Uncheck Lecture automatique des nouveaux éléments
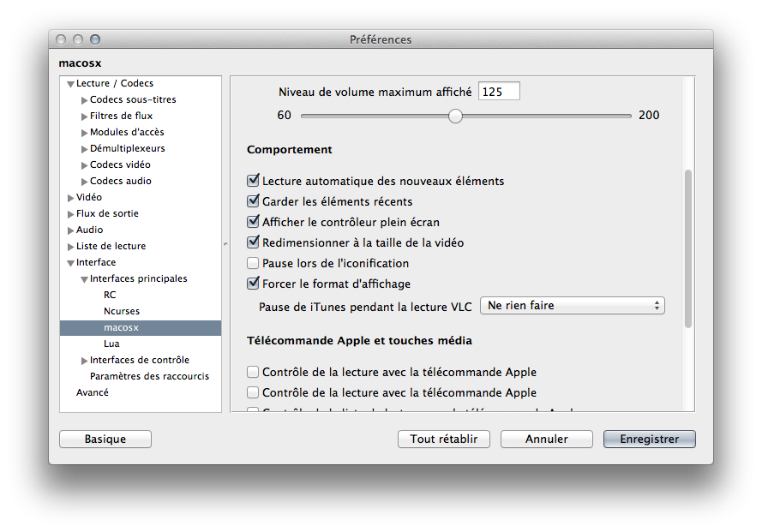 point(253,181)
